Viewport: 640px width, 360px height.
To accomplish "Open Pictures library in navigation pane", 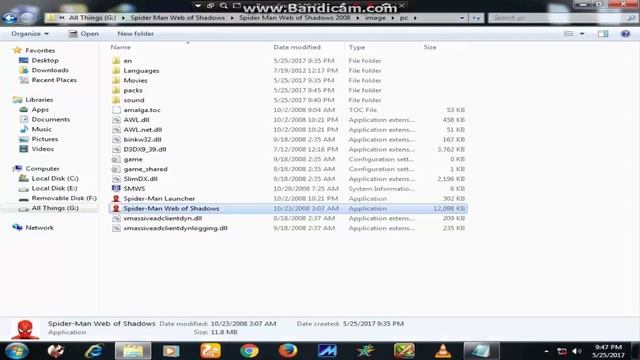I will coord(45,139).
